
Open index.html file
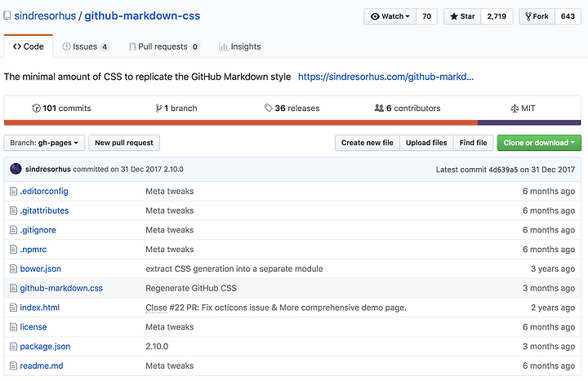tap(40, 308)
